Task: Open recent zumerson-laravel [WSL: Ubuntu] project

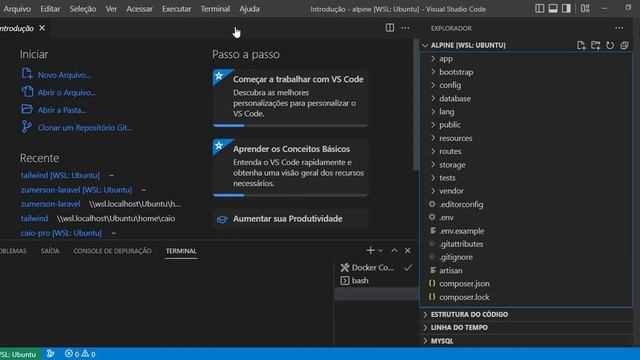Action: pyautogui.click(x=76, y=190)
